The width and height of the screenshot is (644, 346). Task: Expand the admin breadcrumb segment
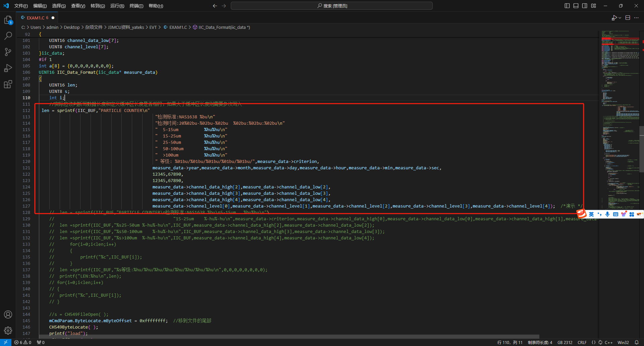coord(52,27)
